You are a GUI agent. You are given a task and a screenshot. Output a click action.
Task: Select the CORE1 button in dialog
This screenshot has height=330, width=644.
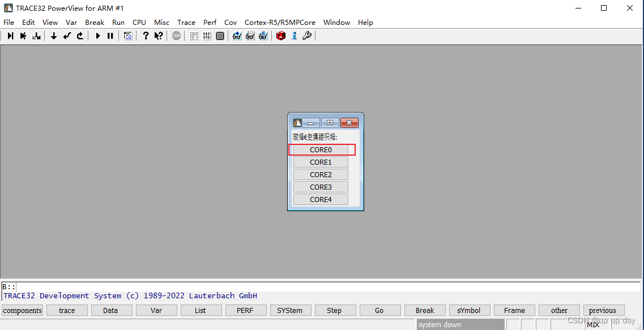tap(321, 162)
